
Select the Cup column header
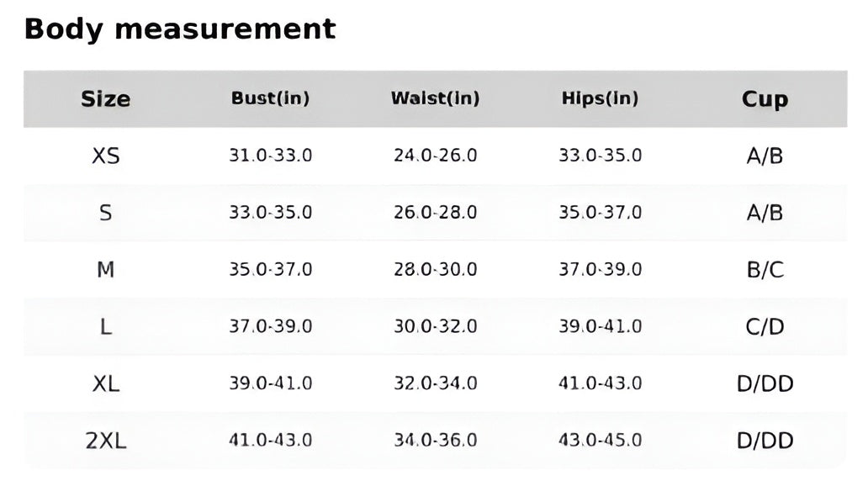[x=765, y=99]
